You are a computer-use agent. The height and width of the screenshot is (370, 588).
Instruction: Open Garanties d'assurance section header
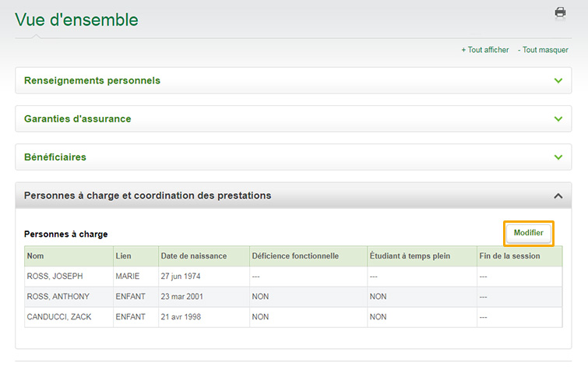coord(294,119)
